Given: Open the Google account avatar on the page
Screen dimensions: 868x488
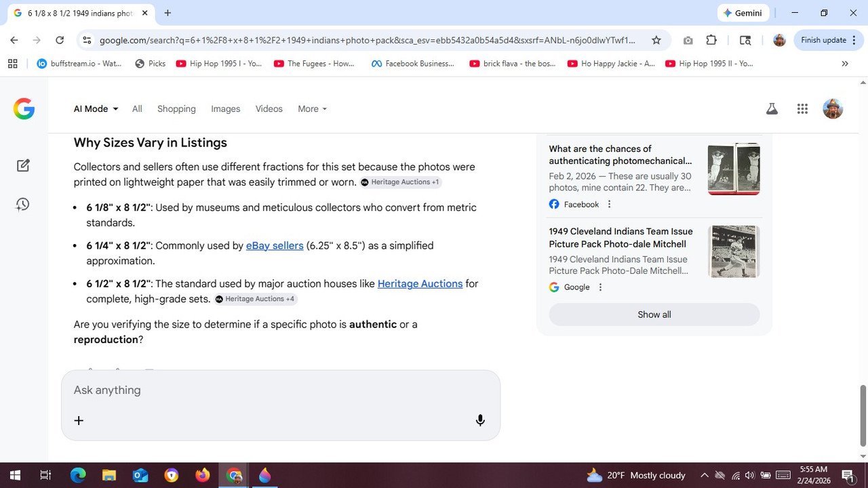Looking at the screenshot, I should pyautogui.click(x=833, y=108).
